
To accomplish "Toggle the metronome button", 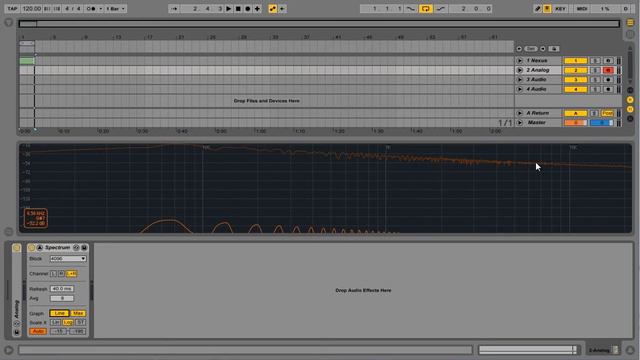I will pyautogui.click(x=92, y=9).
